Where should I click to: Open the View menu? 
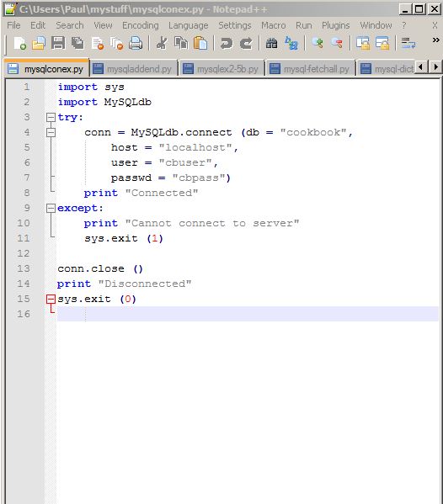pyautogui.click(x=103, y=25)
